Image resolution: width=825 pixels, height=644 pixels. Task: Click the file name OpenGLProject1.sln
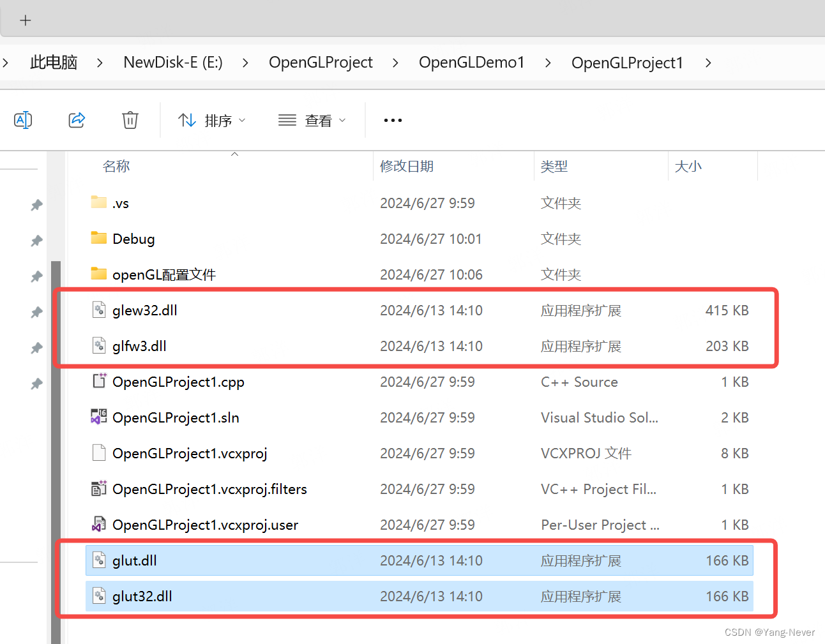coord(176,417)
